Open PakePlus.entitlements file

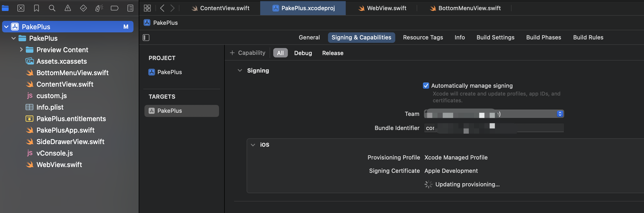[71, 119]
